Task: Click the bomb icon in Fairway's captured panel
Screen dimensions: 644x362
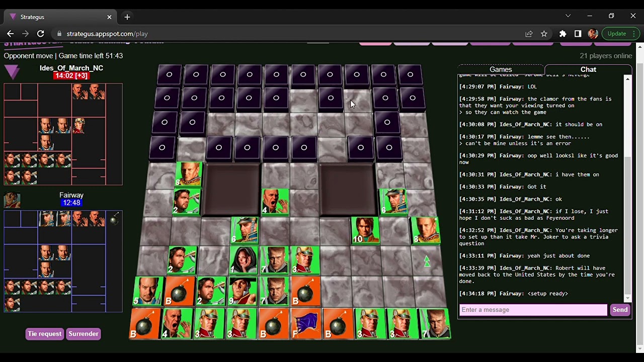Action: pyautogui.click(x=114, y=219)
